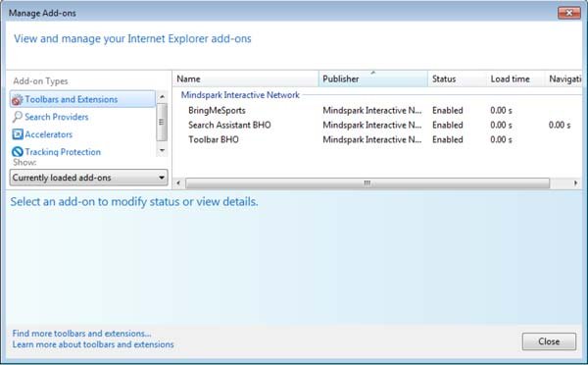Collapse the Mindspark Interactive Network group
588x365 pixels.
240,95
